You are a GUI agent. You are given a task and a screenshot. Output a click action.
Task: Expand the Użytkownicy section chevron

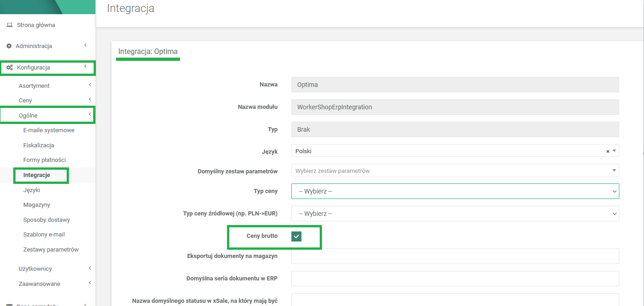pyautogui.click(x=90, y=268)
